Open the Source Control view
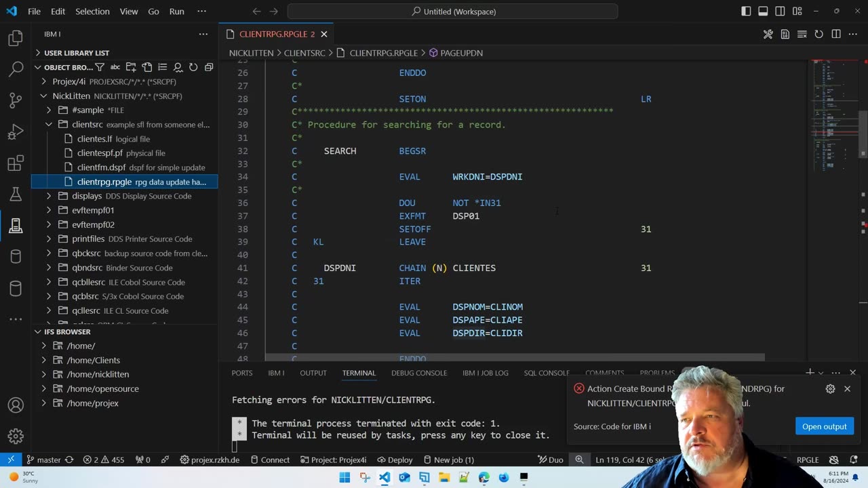 16,100
